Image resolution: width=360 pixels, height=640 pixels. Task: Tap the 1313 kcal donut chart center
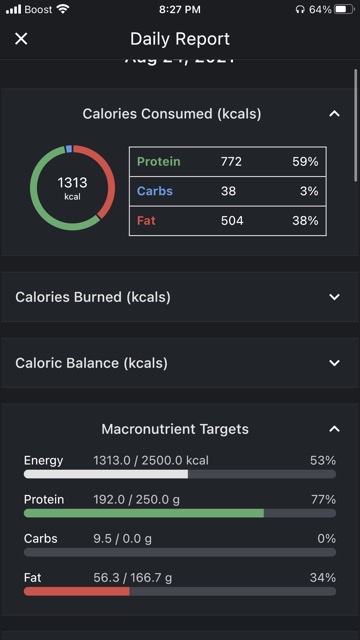pos(73,188)
